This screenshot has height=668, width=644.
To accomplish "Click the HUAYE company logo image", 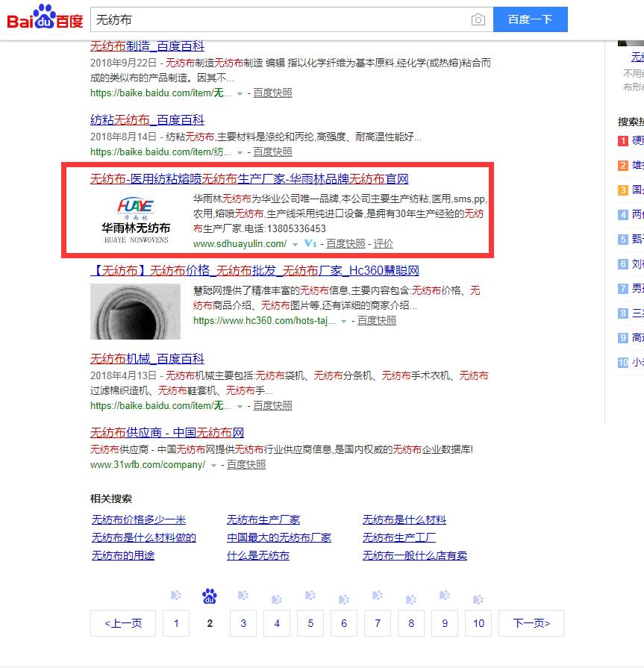I will tap(135, 219).
